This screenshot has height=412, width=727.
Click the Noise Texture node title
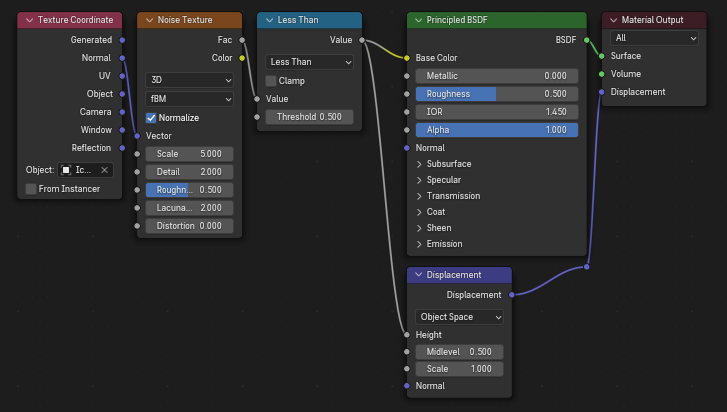pos(185,20)
